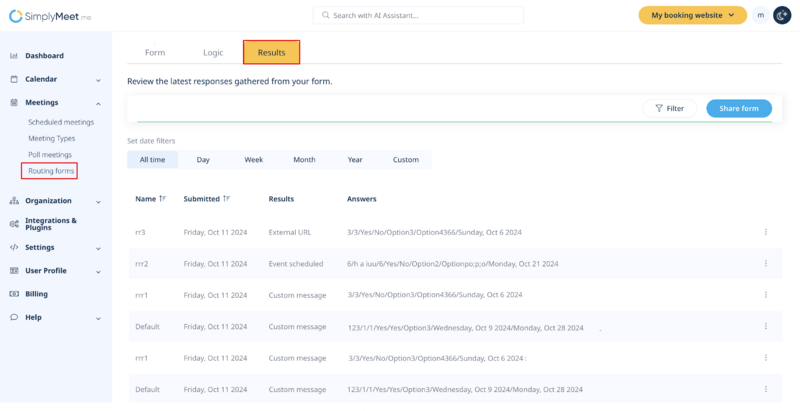The image size is (800, 411).
Task: Click the User Profile icon
Action: [x=14, y=271]
